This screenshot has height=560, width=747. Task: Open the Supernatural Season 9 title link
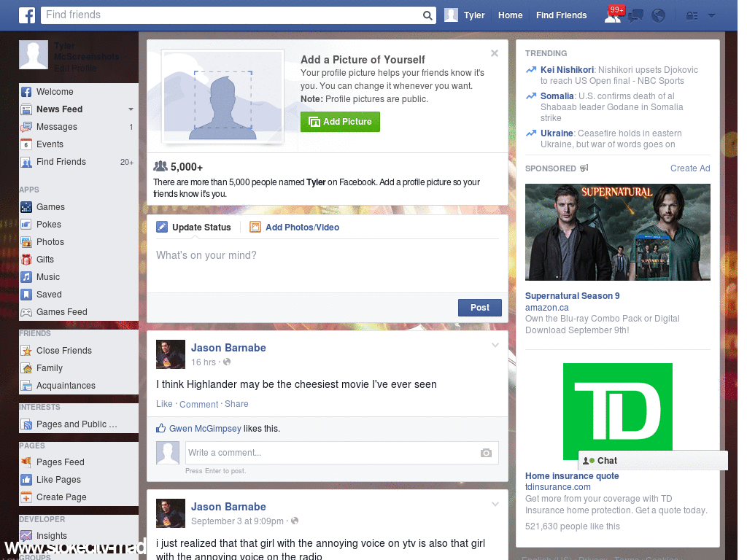point(572,296)
